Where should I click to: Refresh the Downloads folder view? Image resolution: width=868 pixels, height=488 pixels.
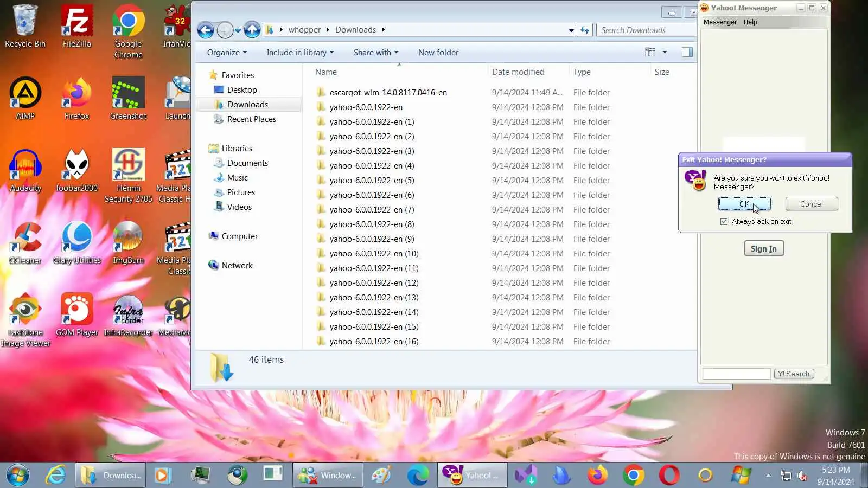pyautogui.click(x=585, y=30)
